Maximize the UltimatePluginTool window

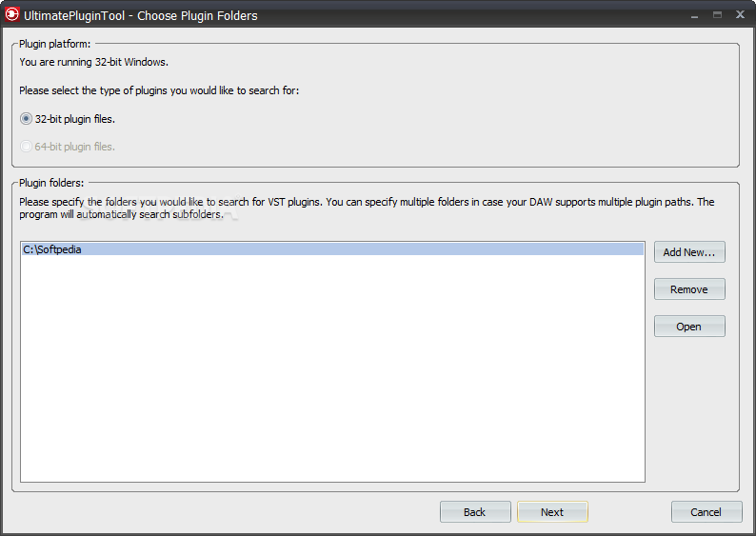click(x=717, y=15)
